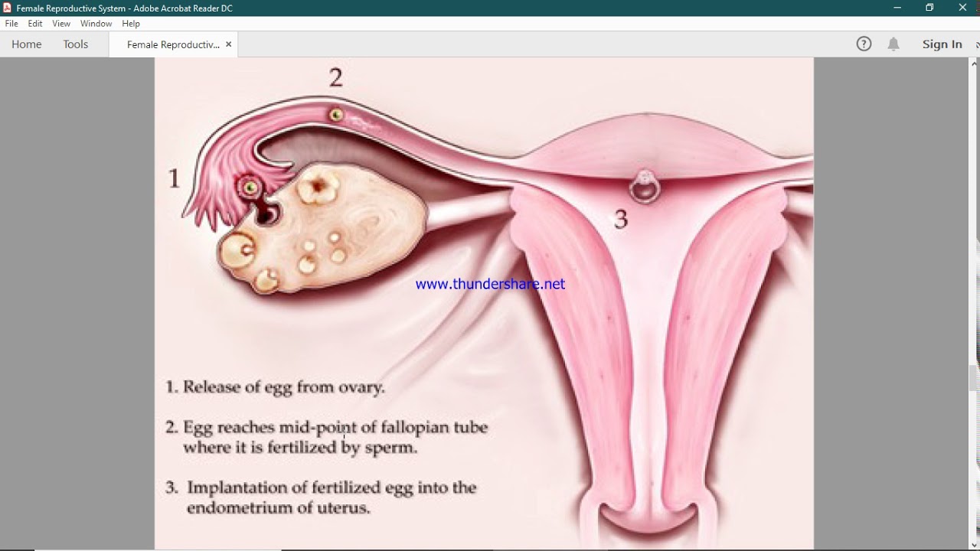
Task: Select the Female Reproductive document tab
Action: coord(172,44)
